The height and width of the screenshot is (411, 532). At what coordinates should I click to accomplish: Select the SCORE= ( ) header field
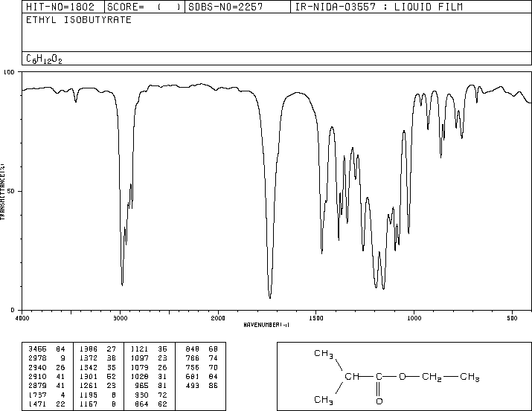[x=144, y=7]
